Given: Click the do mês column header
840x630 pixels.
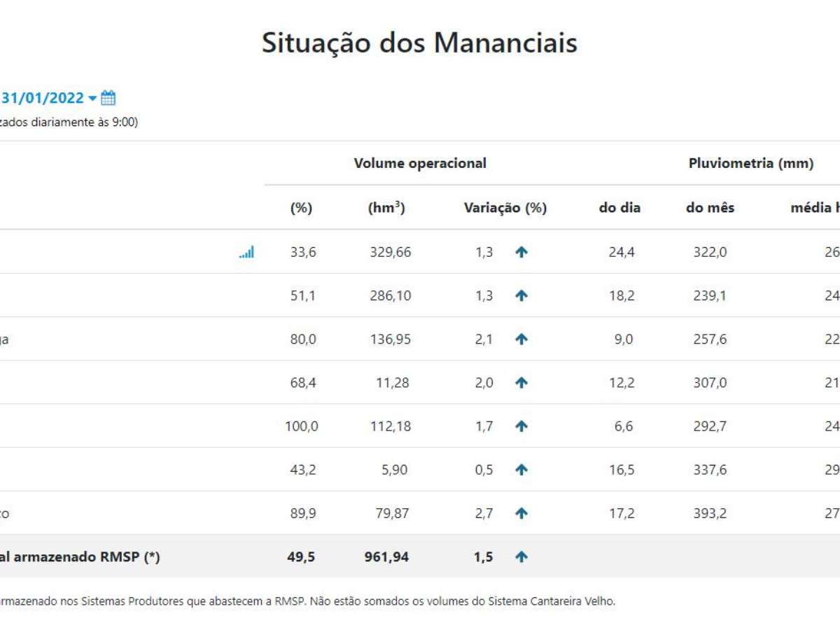Looking at the screenshot, I should pyautogui.click(x=710, y=208).
